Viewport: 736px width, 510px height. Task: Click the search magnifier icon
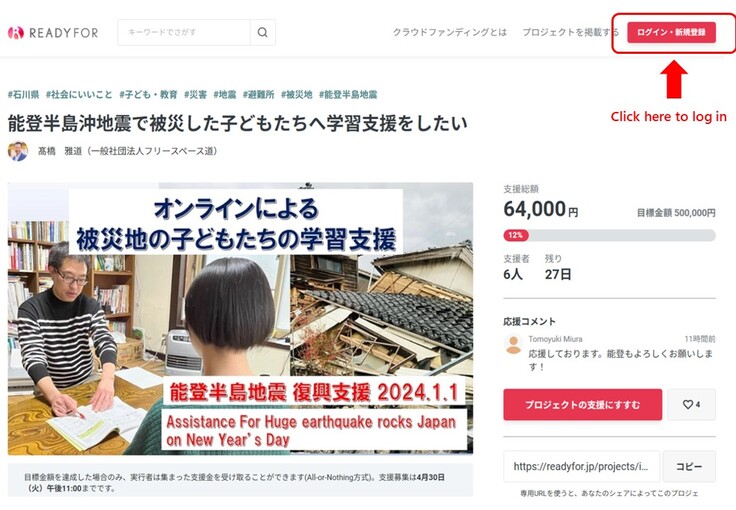[x=263, y=32]
